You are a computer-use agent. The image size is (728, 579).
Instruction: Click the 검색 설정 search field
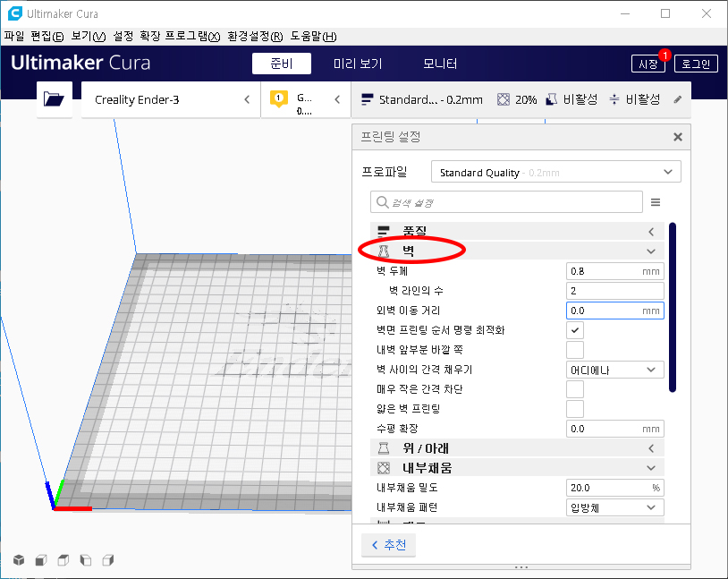point(506,202)
